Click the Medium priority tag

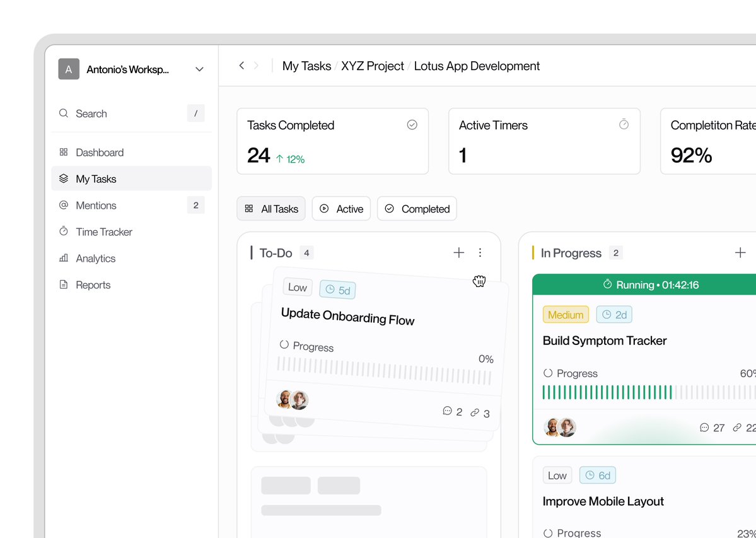(x=566, y=315)
